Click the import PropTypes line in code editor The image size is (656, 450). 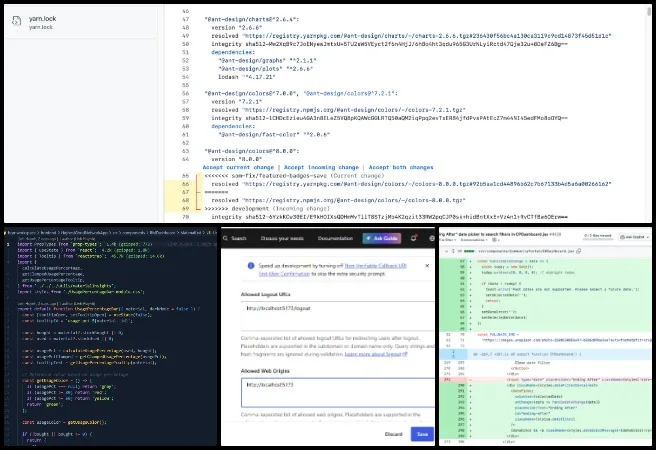coord(85,244)
